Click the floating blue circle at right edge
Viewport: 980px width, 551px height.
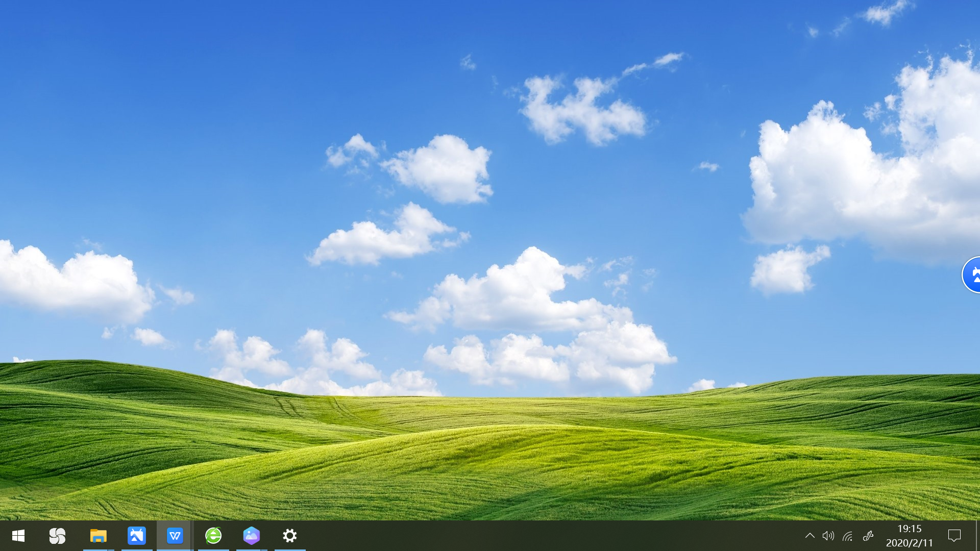[x=972, y=275]
